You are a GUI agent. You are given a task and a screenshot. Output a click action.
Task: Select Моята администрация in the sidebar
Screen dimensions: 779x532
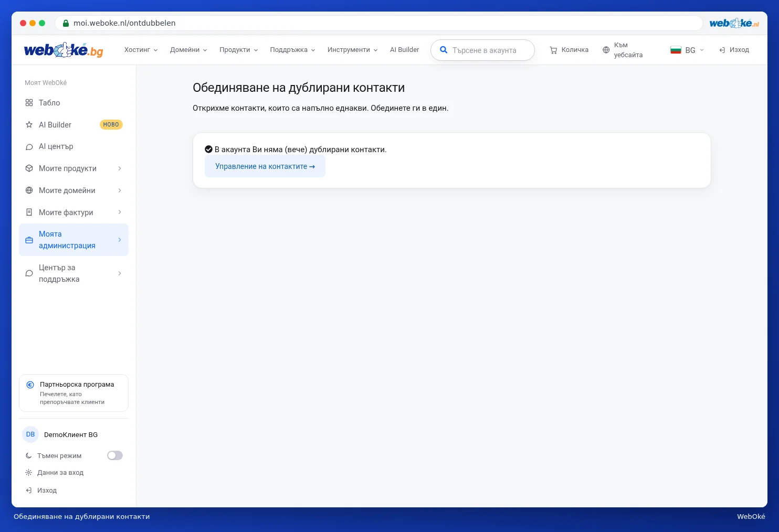tap(73, 240)
